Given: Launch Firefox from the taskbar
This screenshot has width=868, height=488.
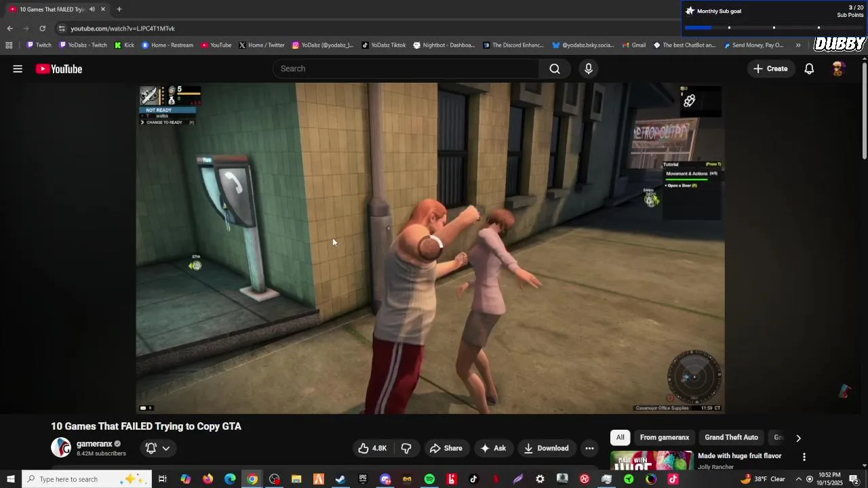Looking at the screenshot, I should [x=208, y=479].
